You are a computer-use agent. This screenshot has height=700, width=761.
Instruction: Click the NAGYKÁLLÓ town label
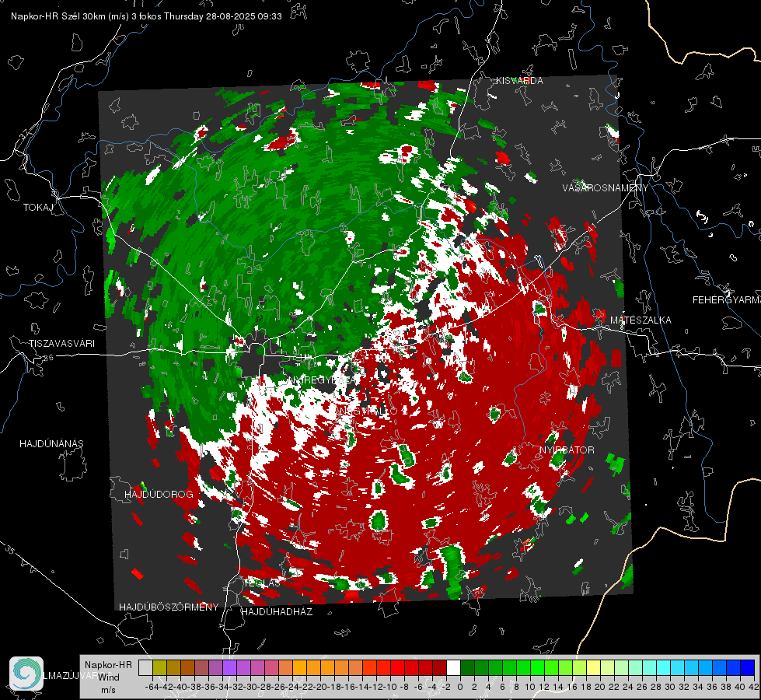368,411
